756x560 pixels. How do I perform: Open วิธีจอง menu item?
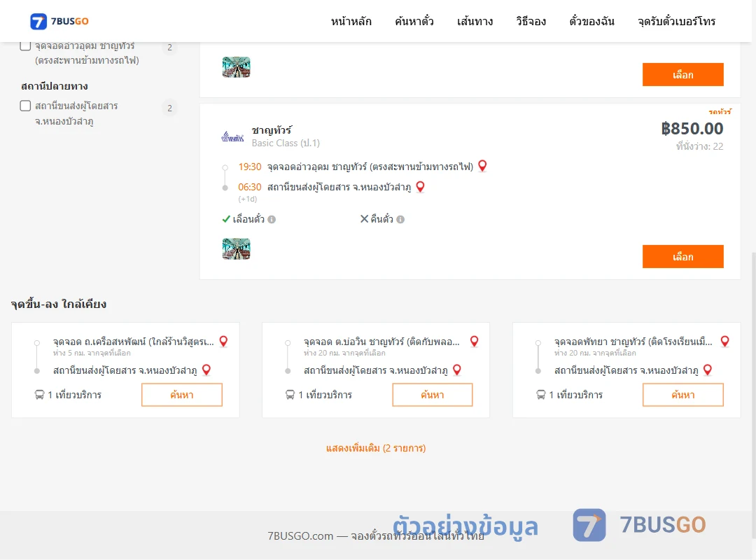click(x=531, y=21)
